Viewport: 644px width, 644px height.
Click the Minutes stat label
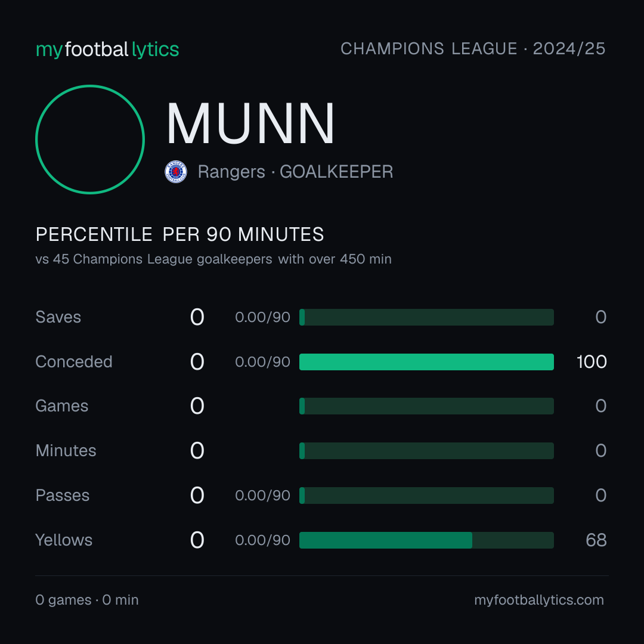point(66,451)
